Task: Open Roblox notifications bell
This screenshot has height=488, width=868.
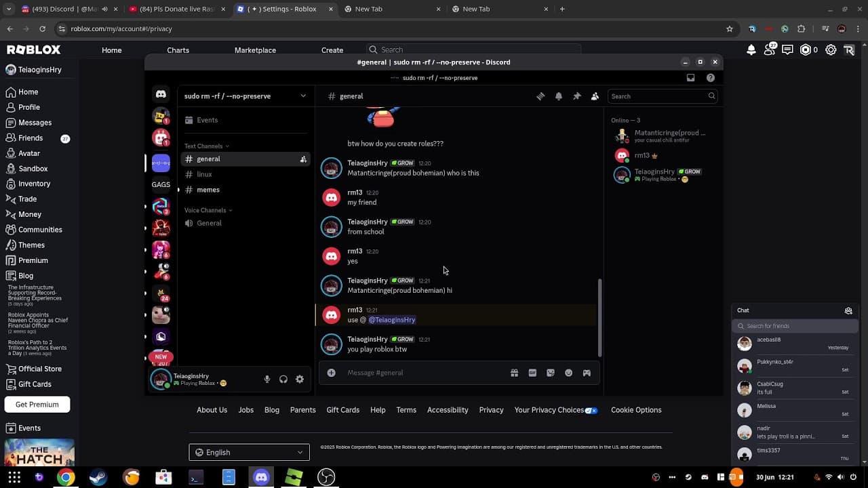Action: tap(751, 49)
